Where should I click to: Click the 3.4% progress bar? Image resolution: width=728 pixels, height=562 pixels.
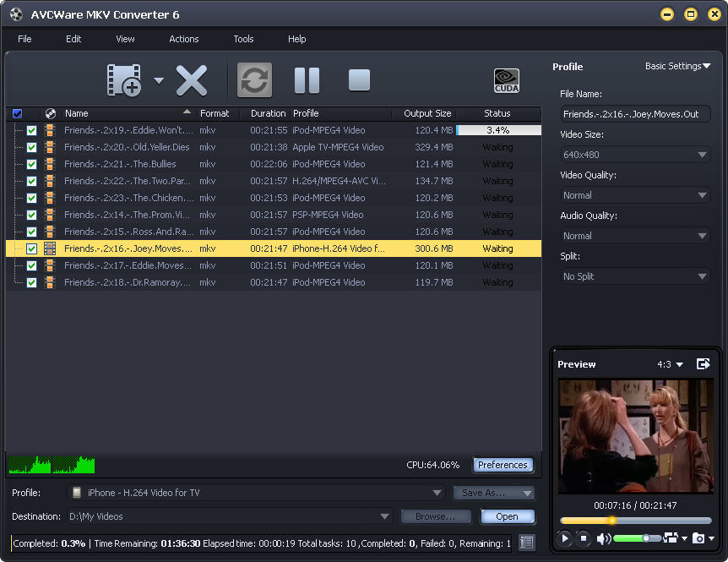[x=498, y=130]
